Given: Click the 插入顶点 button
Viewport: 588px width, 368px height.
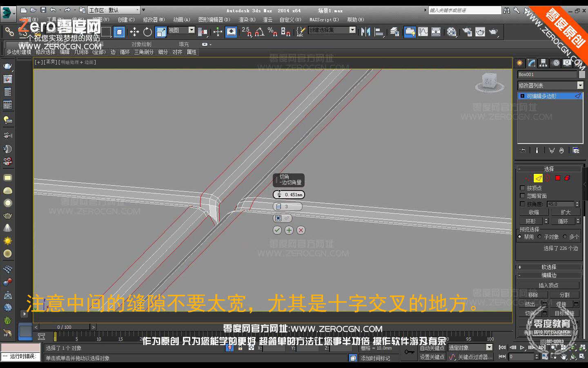Looking at the screenshot, I should [548, 285].
